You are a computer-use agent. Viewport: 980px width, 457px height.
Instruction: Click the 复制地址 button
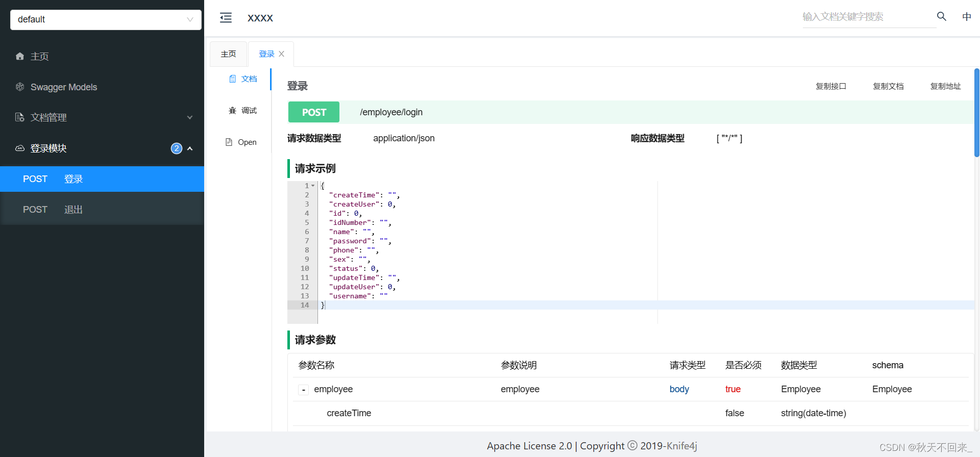945,86
